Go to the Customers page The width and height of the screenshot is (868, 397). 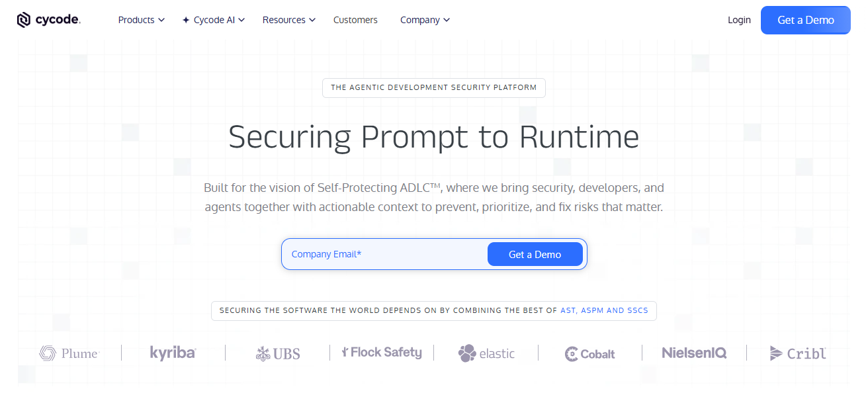tap(355, 20)
